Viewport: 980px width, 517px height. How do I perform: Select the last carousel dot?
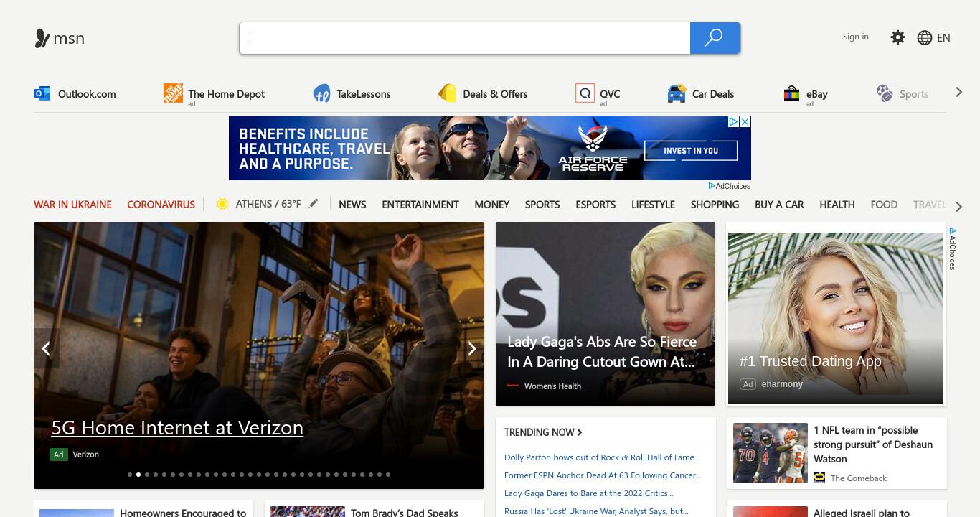[x=388, y=475]
